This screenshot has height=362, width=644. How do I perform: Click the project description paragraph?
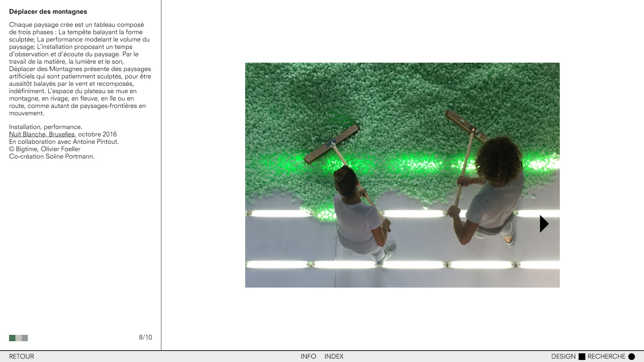[x=80, y=69]
